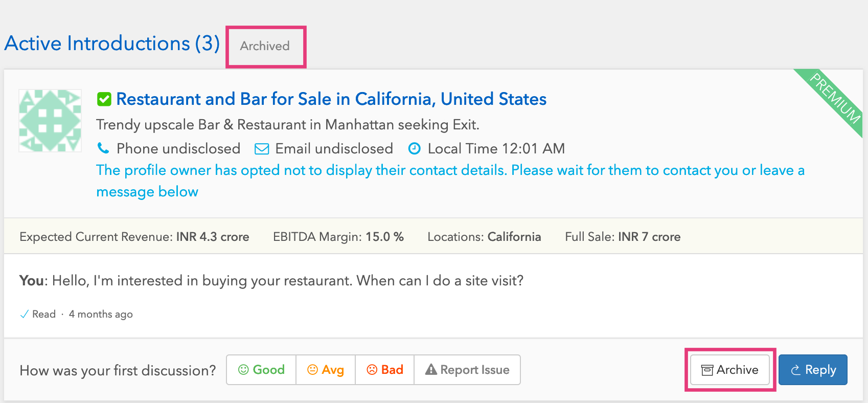Open Active Introductions (3) tab

click(112, 43)
